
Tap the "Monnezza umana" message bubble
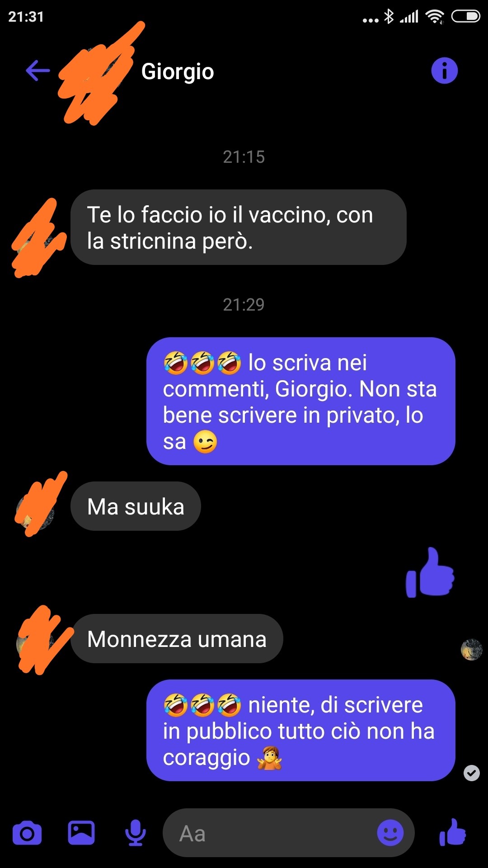pyautogui.click(x=177, y=639)
